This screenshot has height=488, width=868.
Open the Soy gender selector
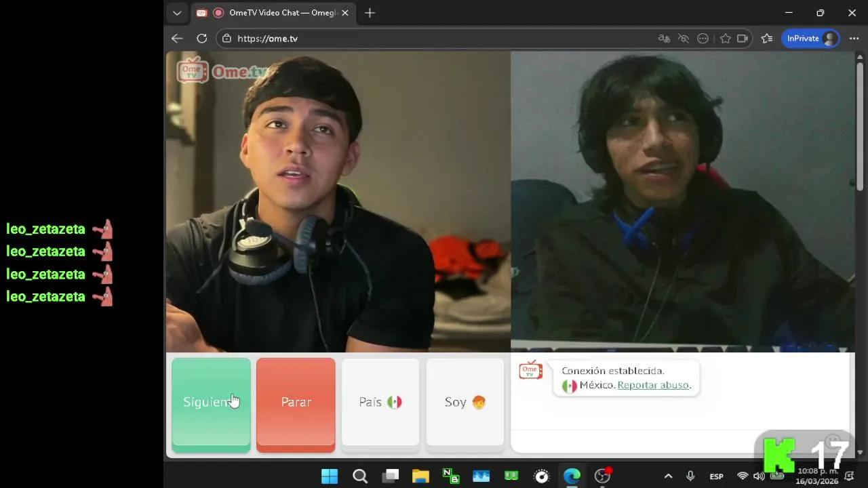[x=465, y=402]
